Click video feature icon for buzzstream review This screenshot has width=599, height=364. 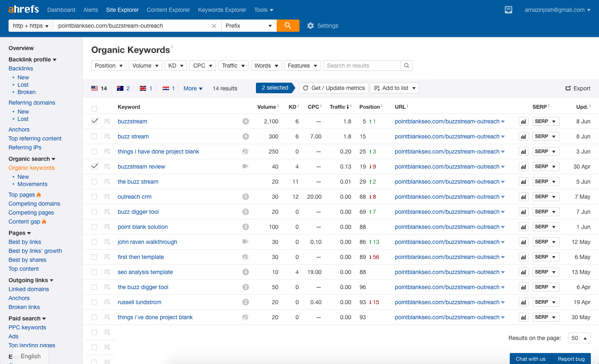coord(245,167)
